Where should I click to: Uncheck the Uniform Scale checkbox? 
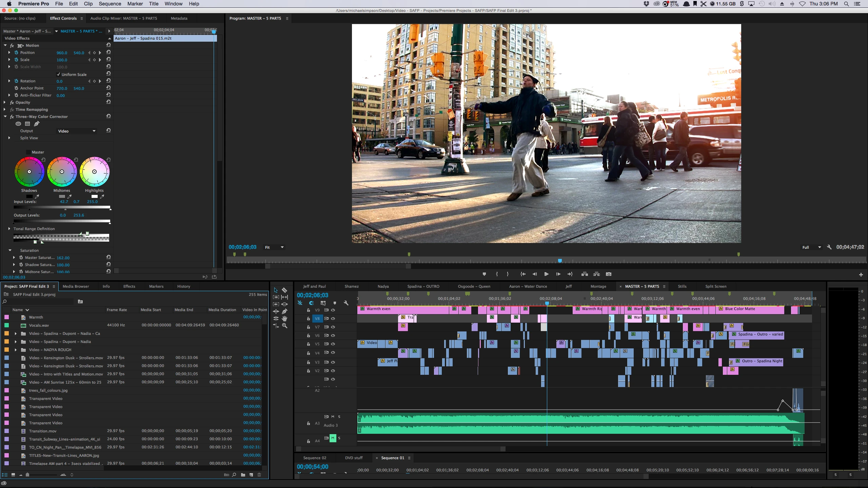point(58,74)
